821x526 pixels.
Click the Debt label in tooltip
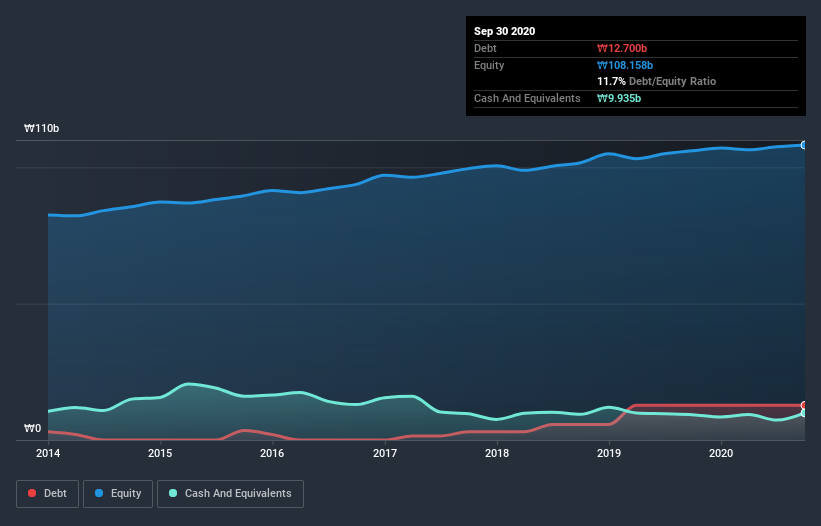(485, 48)
